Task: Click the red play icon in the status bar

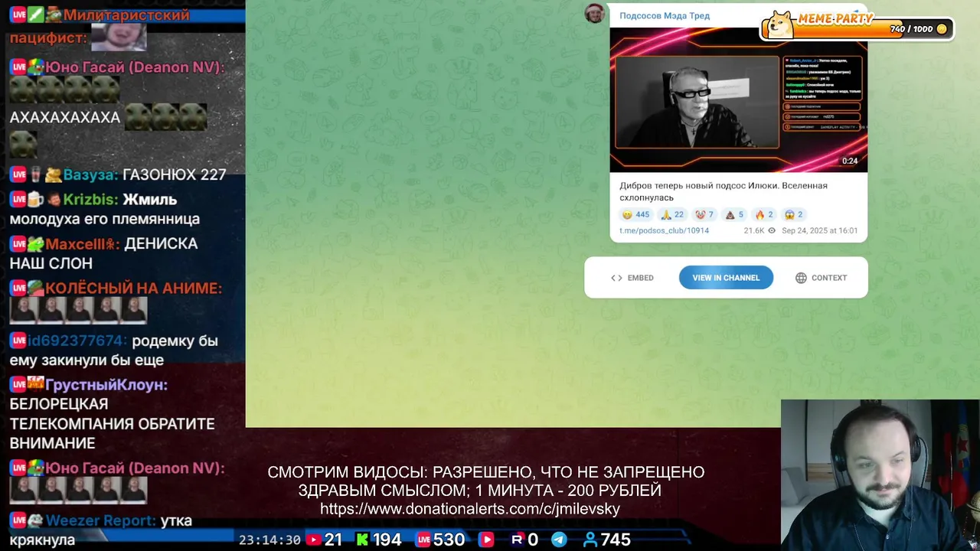Action: click(486, 540)
